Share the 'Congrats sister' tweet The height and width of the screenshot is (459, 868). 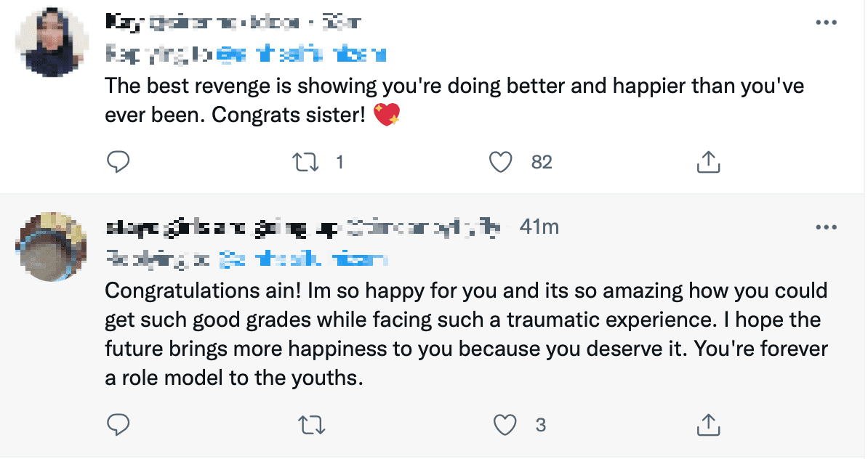[708, 162]
